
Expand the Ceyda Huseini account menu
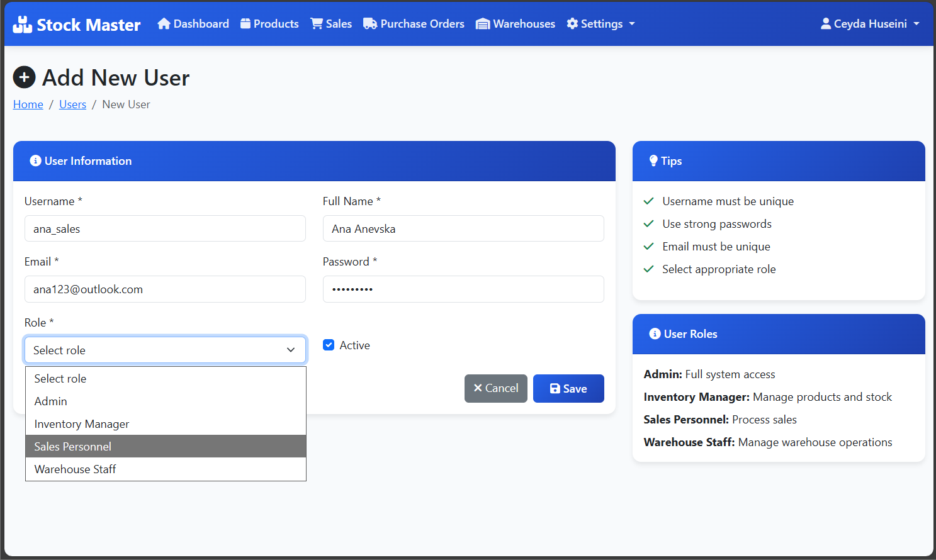(871, 24)
